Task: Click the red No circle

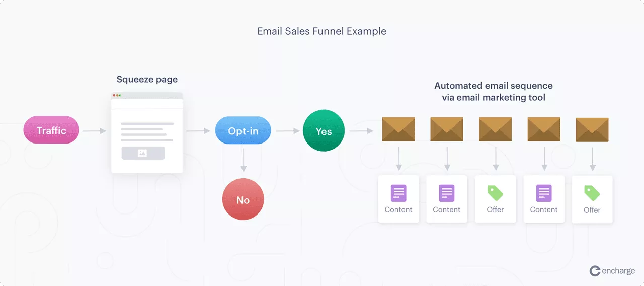Action: click(243, 200)
